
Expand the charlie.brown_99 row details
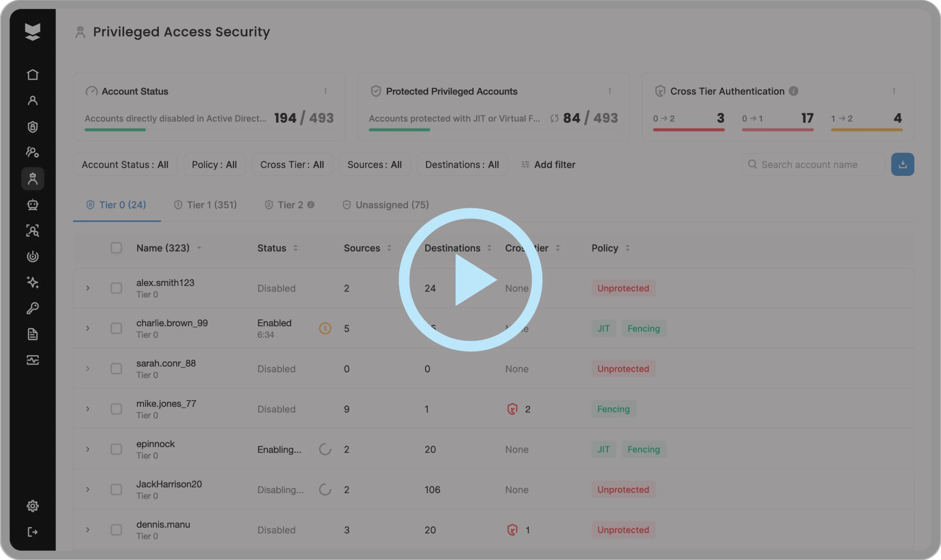pyautogui.click(x=87, y=328)
